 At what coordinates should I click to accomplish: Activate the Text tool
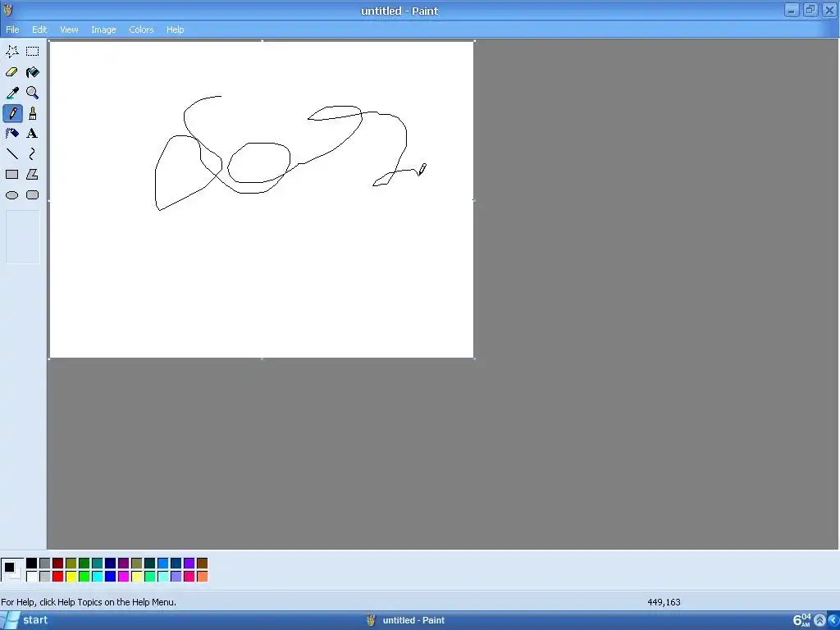coord(33,134)
